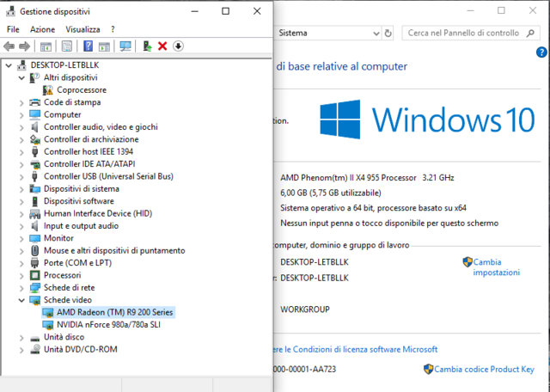
Task: Click the mouse icon of Mouse e altri dispositivi
Action: click(34, 250)
